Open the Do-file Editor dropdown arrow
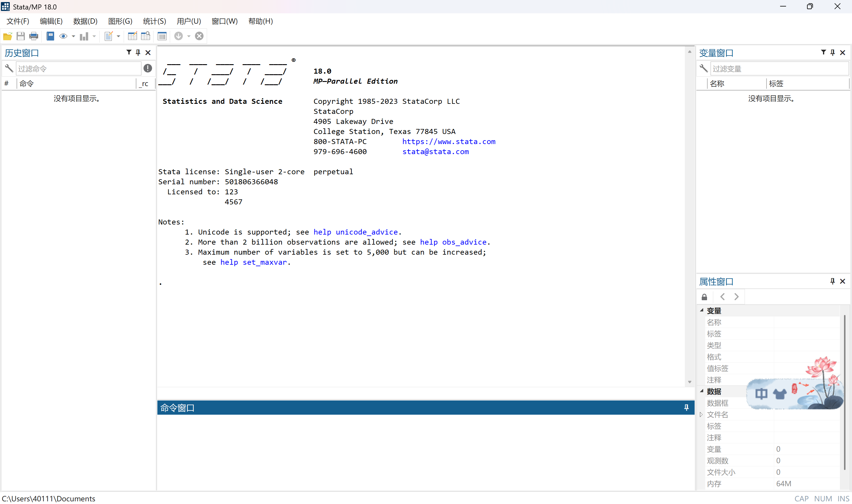 pos(119,36)
